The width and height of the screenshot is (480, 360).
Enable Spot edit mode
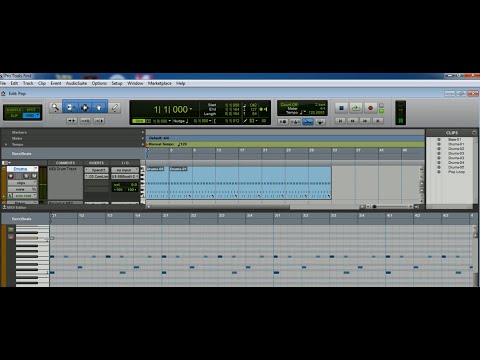(x=31, y=110)
